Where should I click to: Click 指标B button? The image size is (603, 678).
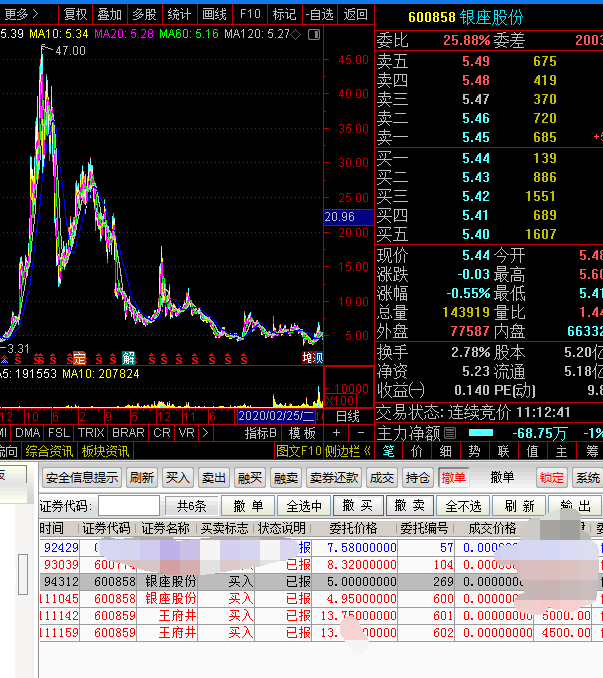pos(260,432)
